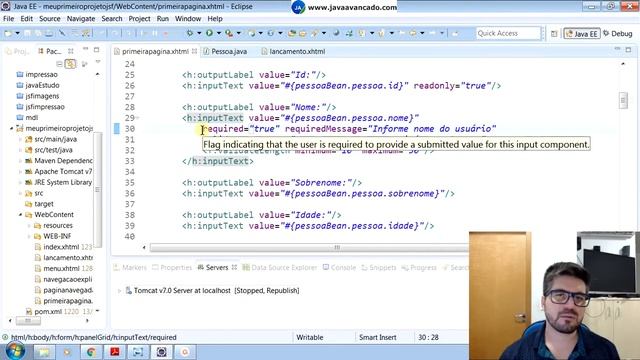
Task: Select the impressao project
Action: tap(37, 75)
